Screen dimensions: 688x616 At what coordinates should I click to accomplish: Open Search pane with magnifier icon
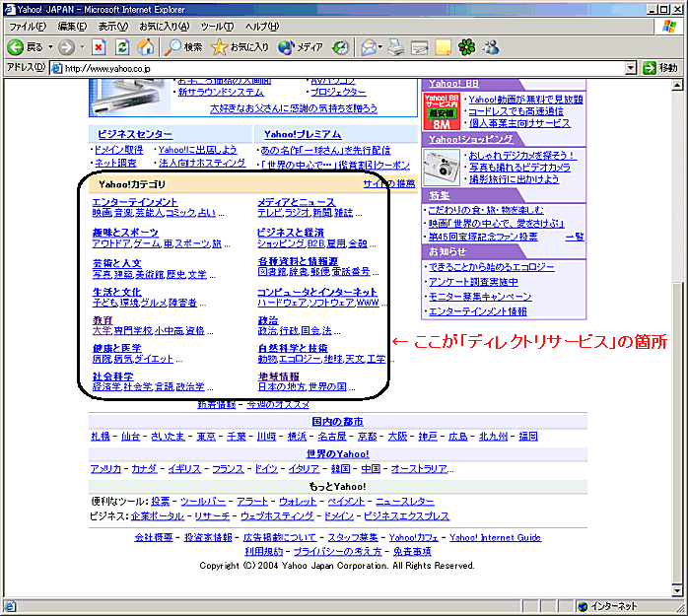(x=172, y=47)
